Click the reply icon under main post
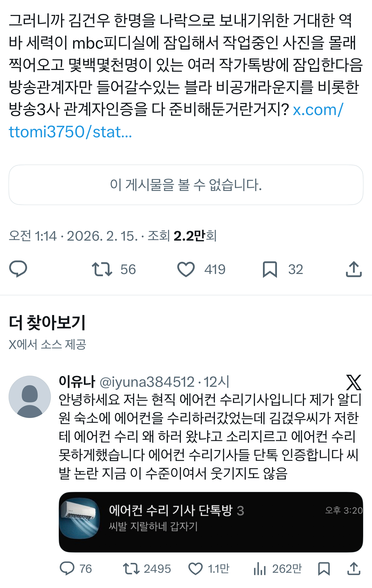 (x=18, y=269)
